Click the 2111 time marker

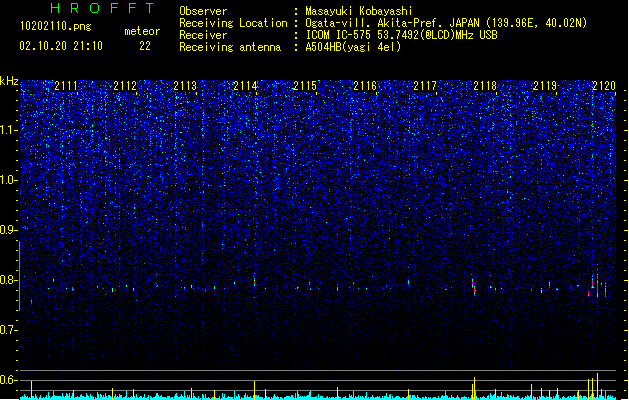pos(66,86)
